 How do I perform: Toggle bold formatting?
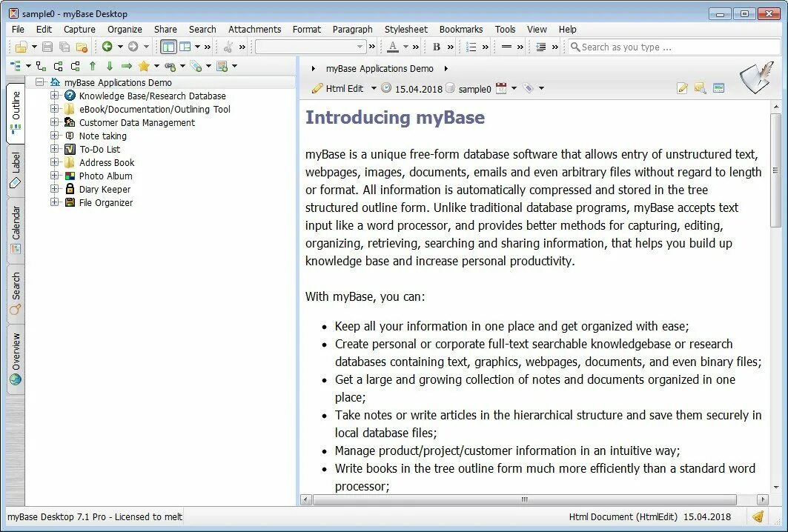click(x=436, y=47)
